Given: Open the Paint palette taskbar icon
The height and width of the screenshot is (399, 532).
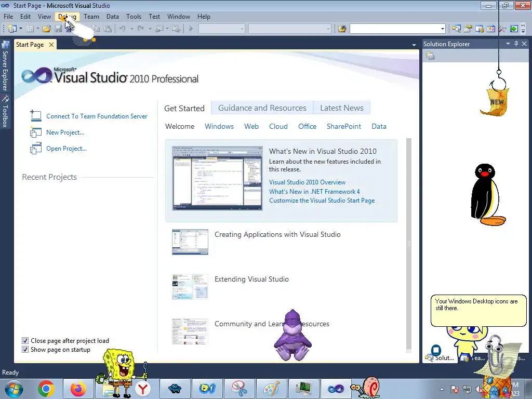Looking at the screenshot, I should (x=271, y=389).
